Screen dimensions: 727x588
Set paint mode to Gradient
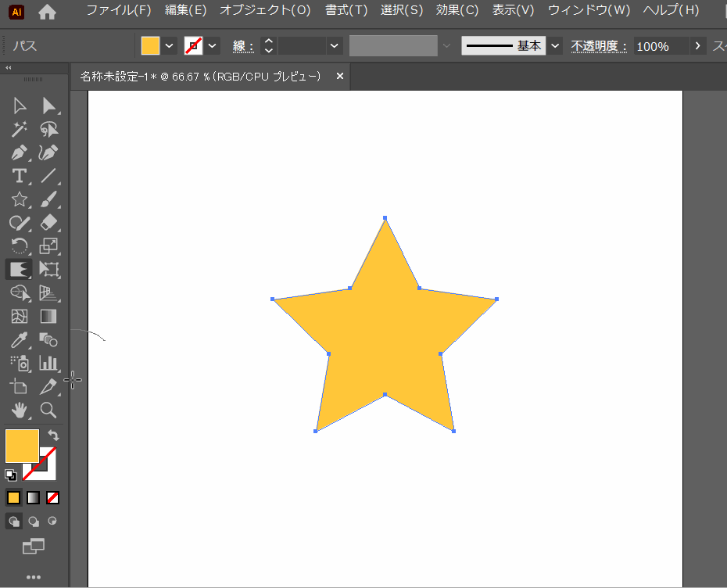pos(33,497)
